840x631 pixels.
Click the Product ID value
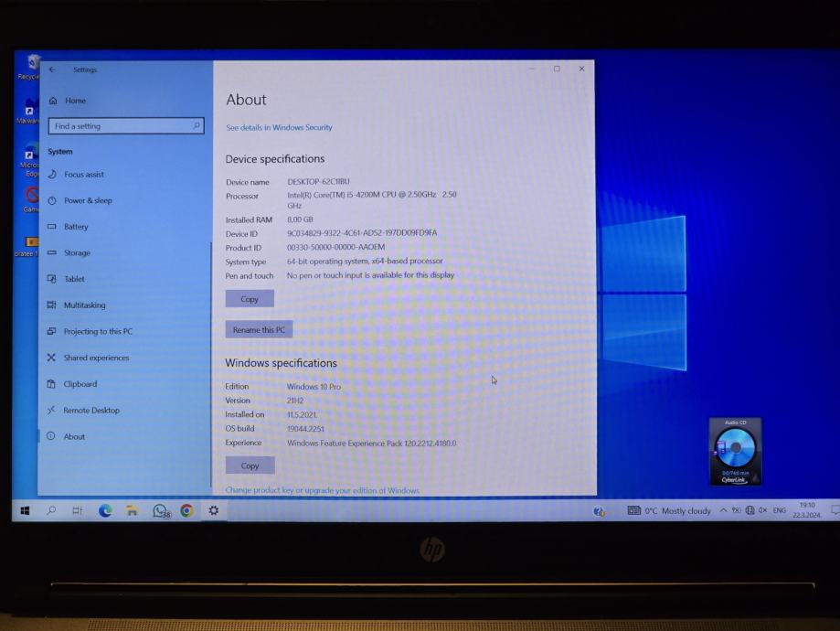point(335,247)
